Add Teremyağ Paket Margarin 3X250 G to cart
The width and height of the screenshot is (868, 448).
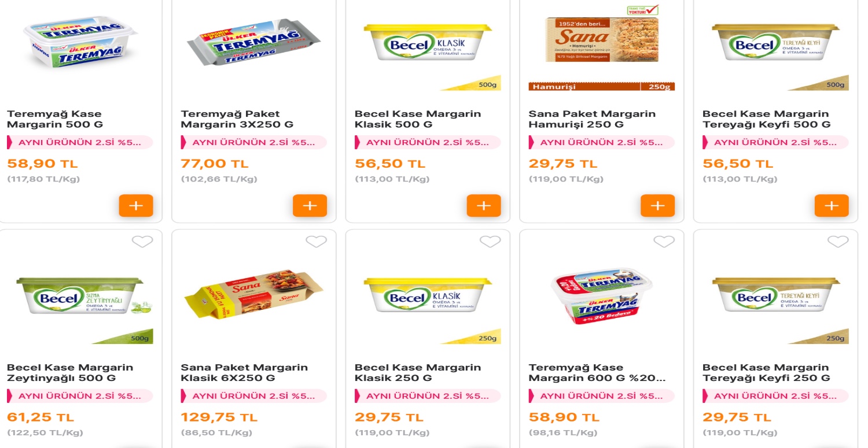coord(310,206)
